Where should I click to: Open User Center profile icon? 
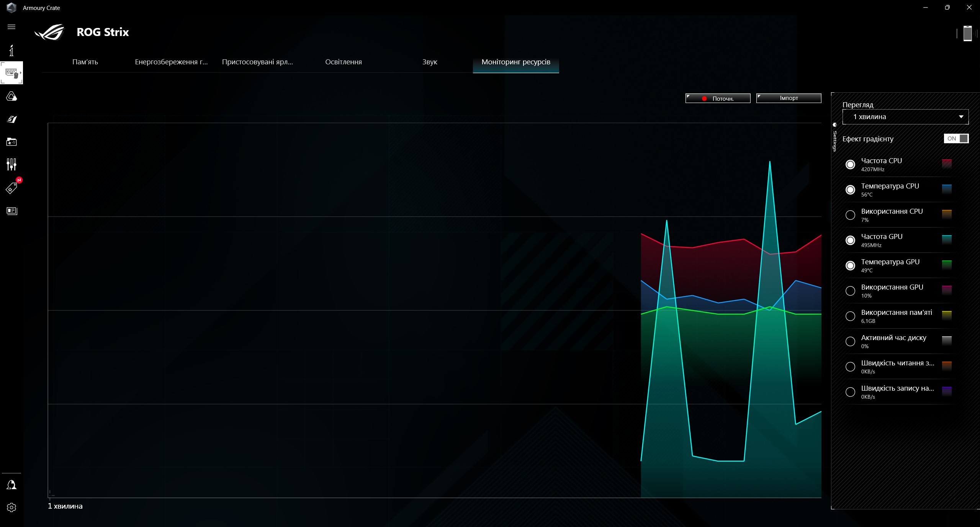[11, 485]
